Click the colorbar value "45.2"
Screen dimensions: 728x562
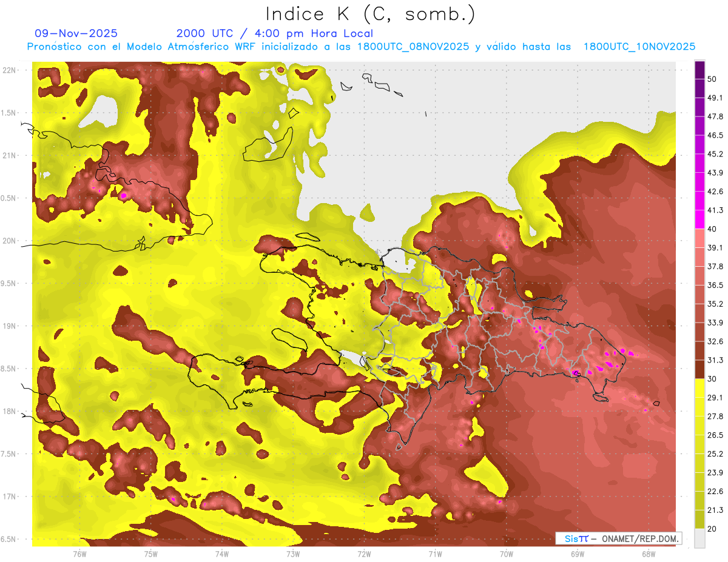[x=715, y=154]
